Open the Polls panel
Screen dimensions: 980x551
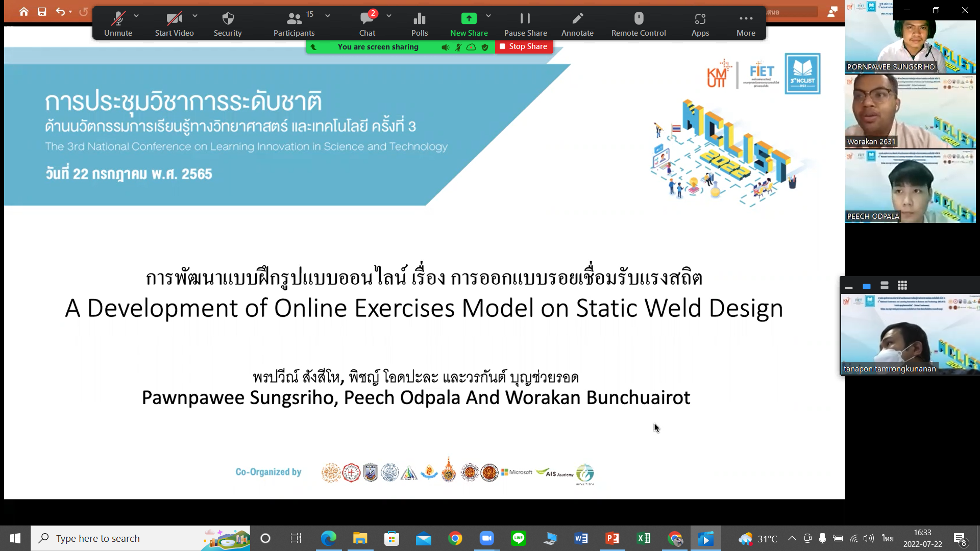point(419,23)
